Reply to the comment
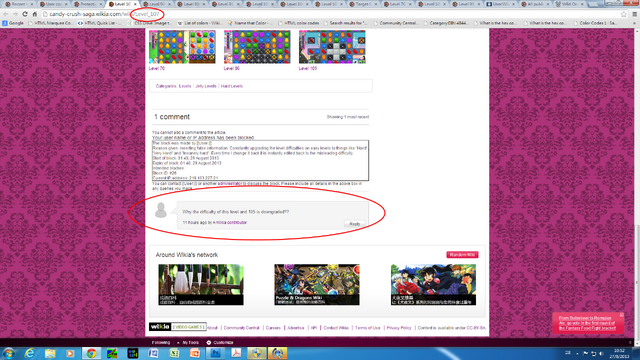The width and height of the screenshot is (640, 360). click(354, 224)
